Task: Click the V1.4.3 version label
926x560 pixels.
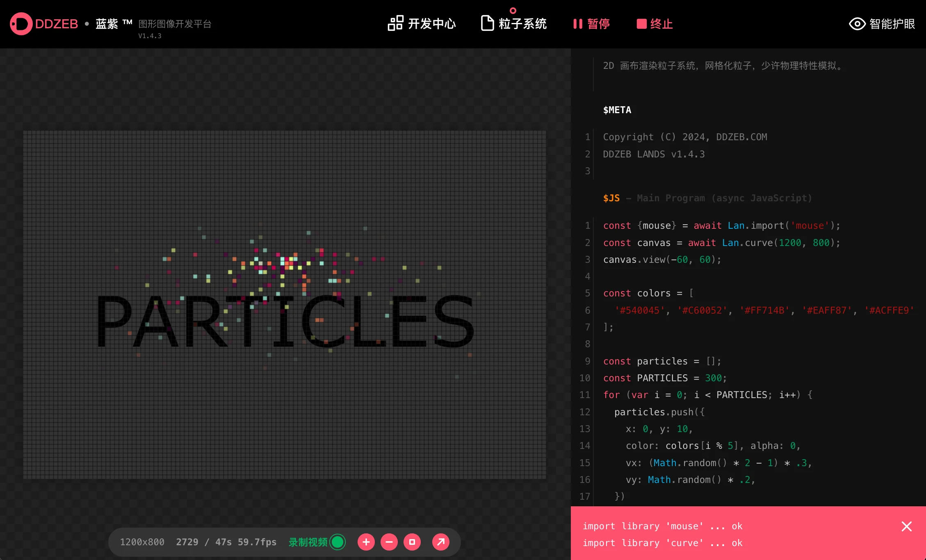Action: click(x=150, y=36)
